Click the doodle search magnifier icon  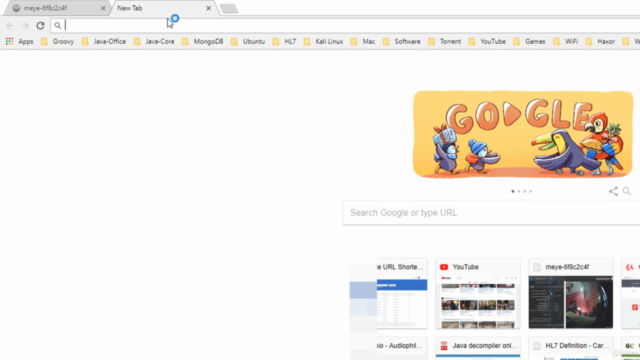627,191
